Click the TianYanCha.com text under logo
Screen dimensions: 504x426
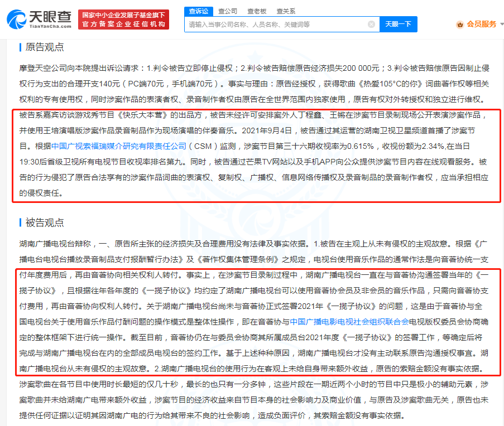pyautogui.click(x=50, y=26)
